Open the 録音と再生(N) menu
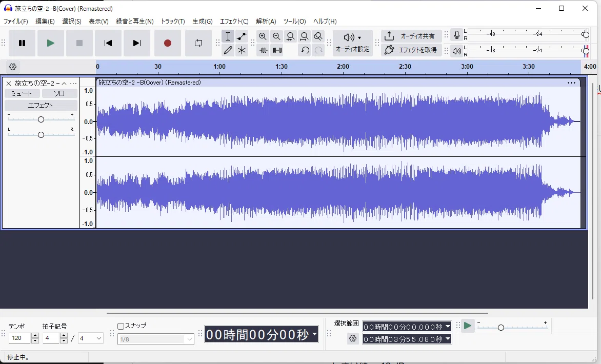This screenshot has height=364, width=601. pos(134,22)
